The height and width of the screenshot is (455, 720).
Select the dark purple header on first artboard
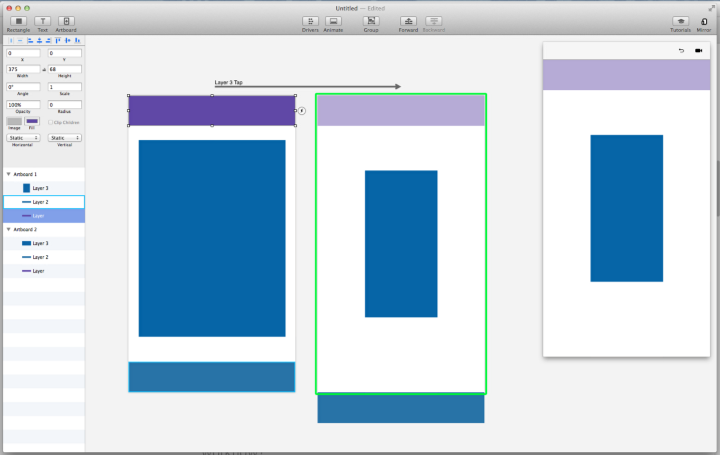(x=212, y=111)
